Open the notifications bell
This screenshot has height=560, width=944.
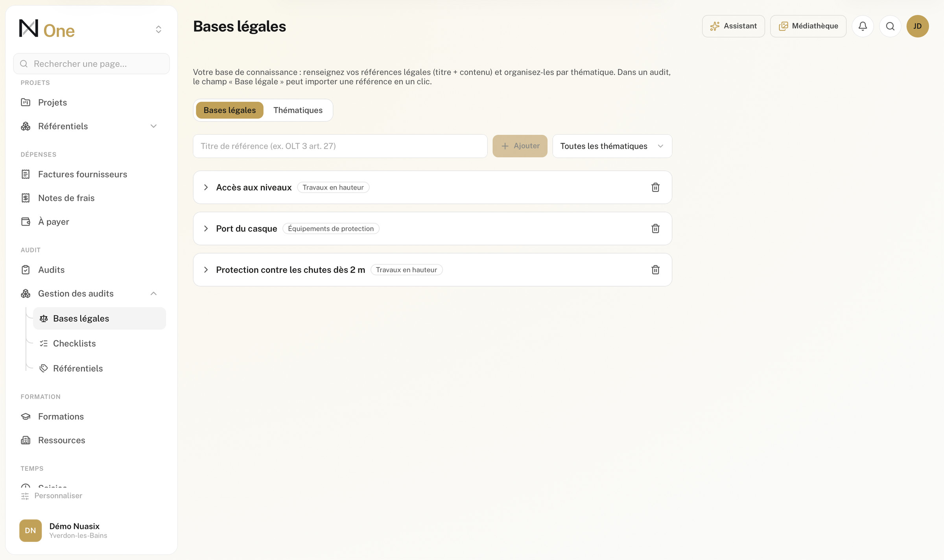[863, 26]
